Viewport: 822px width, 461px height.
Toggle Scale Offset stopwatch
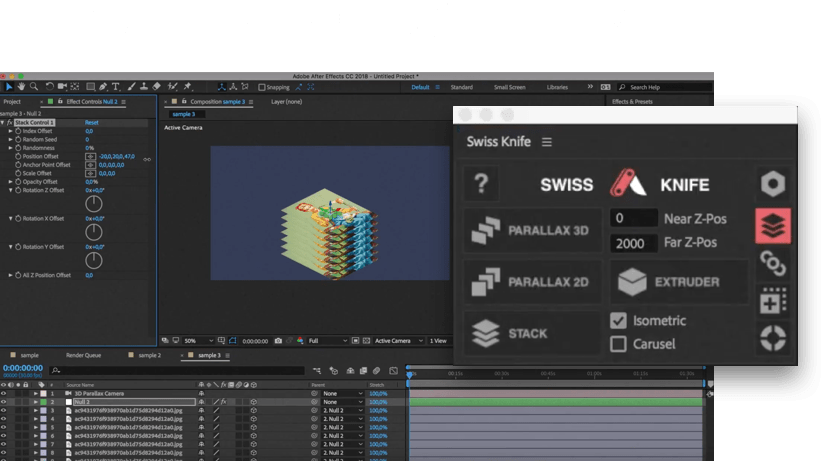[18, 173]
